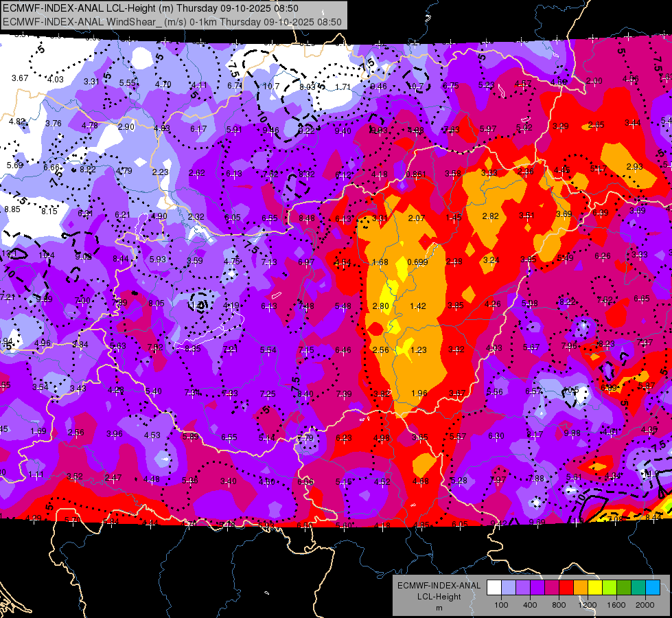Click the grid value '4.53'

point(152,435)
